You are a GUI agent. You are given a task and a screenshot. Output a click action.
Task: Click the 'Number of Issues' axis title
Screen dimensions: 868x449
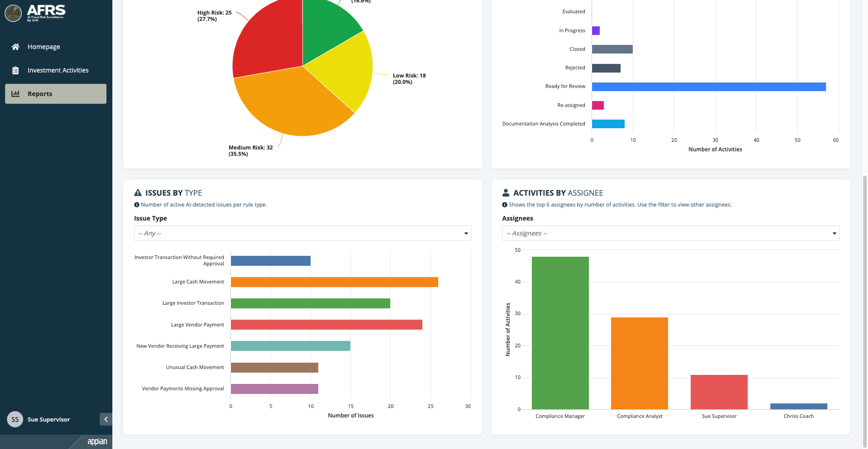350,415
